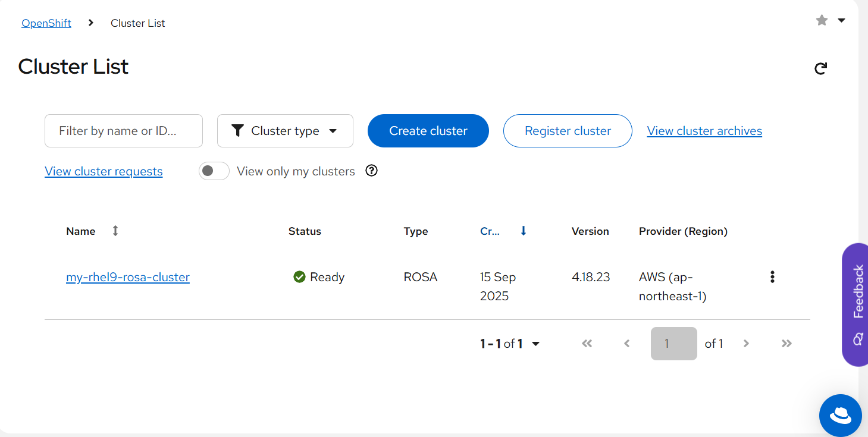The height and width of the screenshot is (437, 868).
Task: Go to next page arrow
Action: (x=746, y=344)
